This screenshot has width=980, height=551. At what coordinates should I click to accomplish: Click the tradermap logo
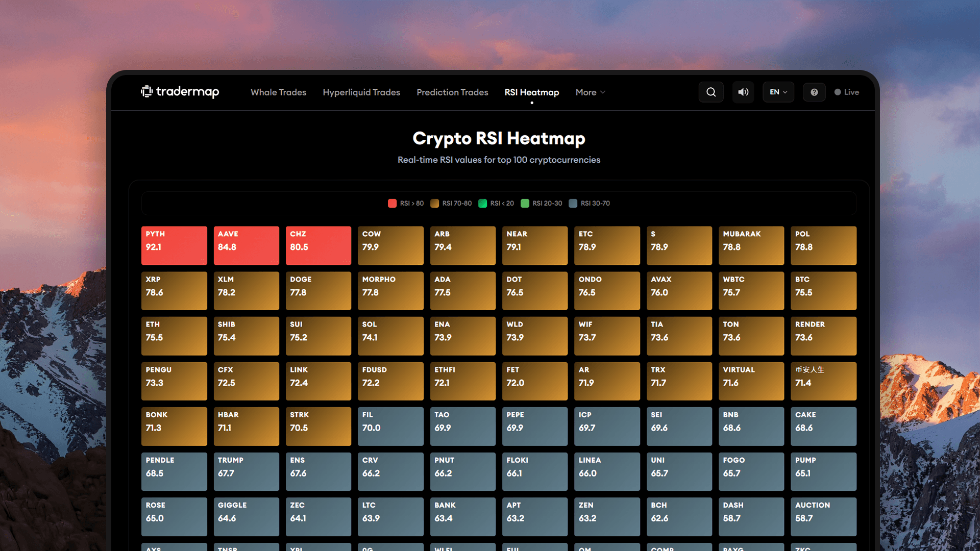180,92
